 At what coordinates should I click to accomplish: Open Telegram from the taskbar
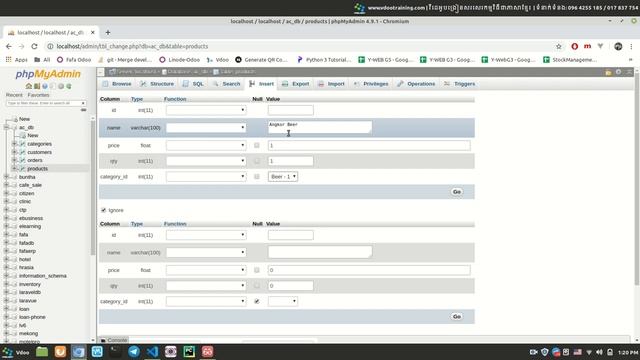coord(134,351)
